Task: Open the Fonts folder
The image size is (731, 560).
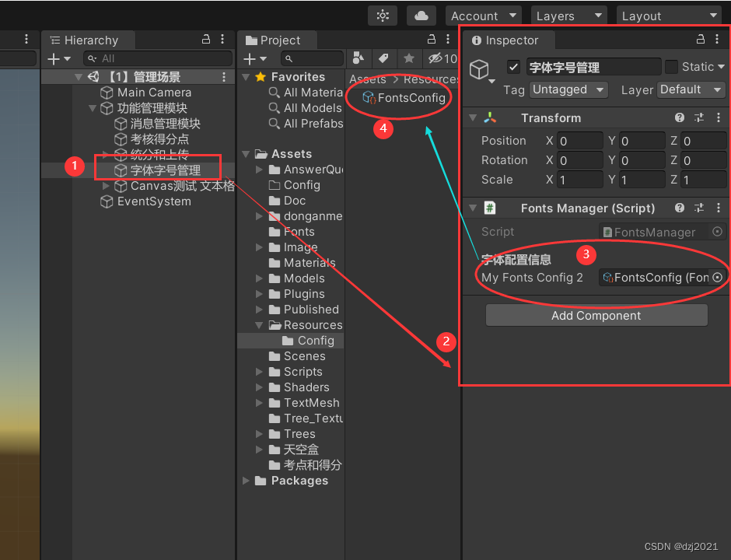Action: pos(292,232)
